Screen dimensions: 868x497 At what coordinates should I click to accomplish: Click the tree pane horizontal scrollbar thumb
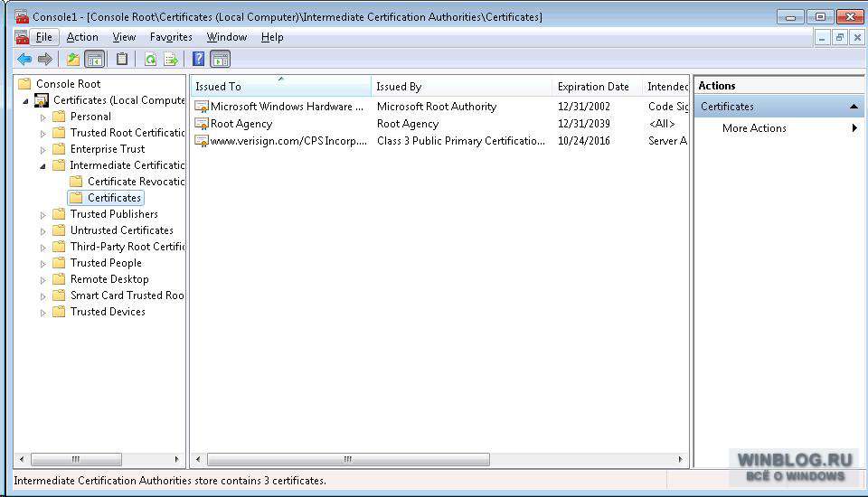[76, 459]
